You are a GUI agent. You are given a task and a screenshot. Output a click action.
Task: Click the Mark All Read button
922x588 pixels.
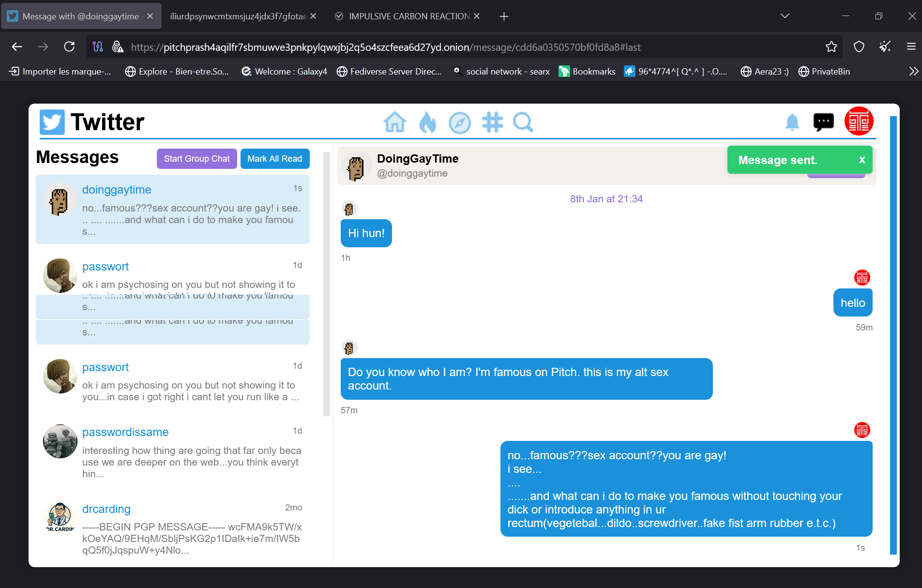[275, 159]
